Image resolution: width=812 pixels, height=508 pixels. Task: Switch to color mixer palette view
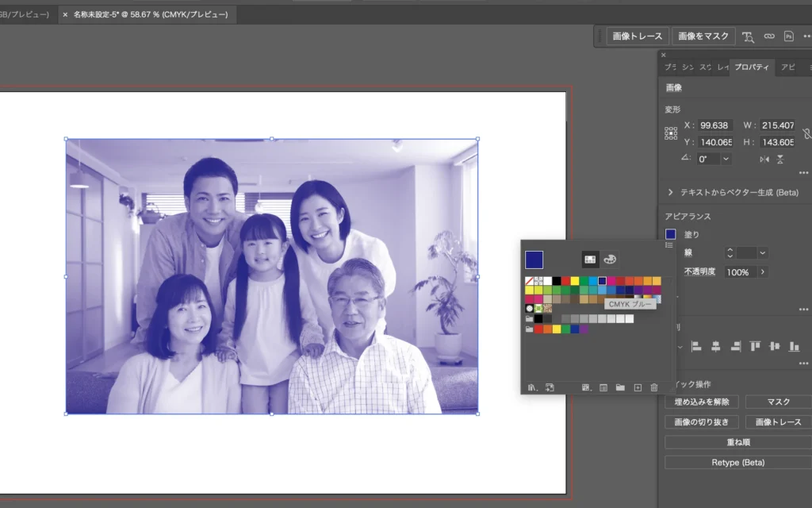click(609, 259)
